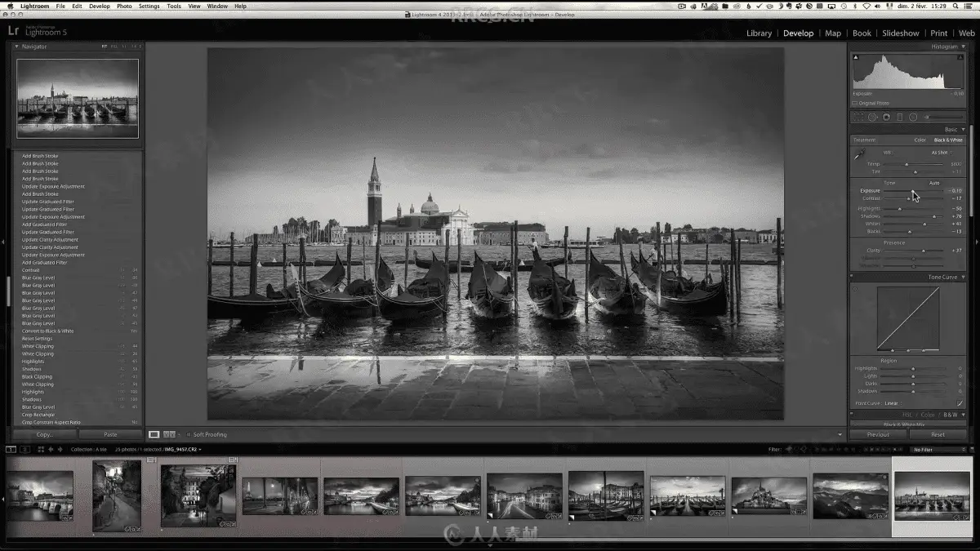Viewport: 980px width, 551px height.
Task: Switch to the Map module
Action: 833,33
